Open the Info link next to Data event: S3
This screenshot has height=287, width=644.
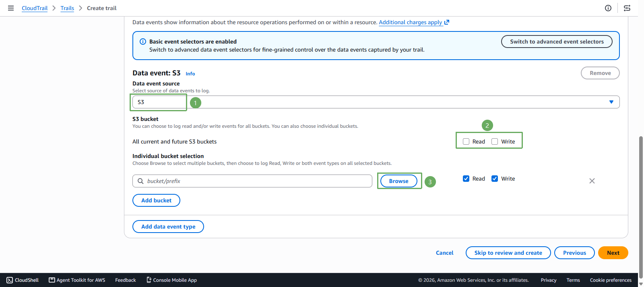tap(190, 74)
